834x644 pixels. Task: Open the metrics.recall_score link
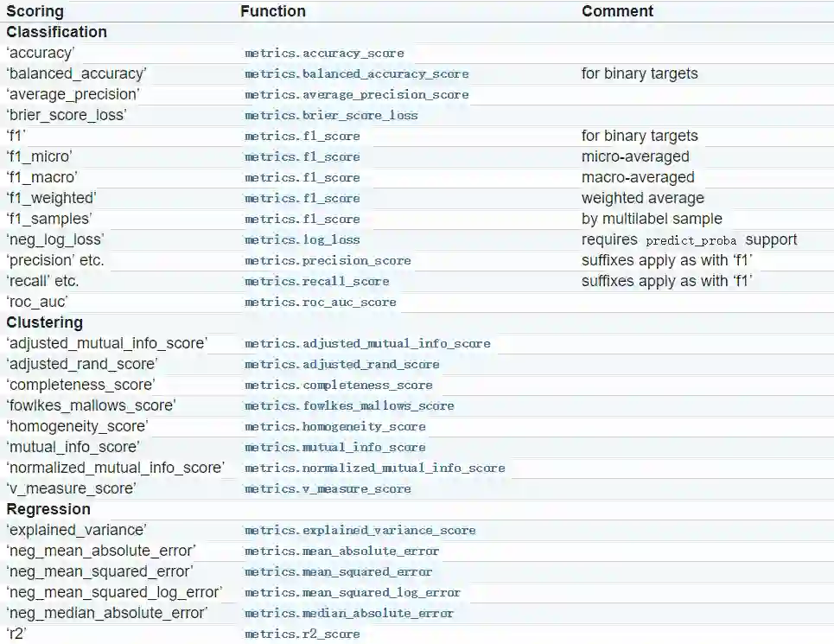316,282
